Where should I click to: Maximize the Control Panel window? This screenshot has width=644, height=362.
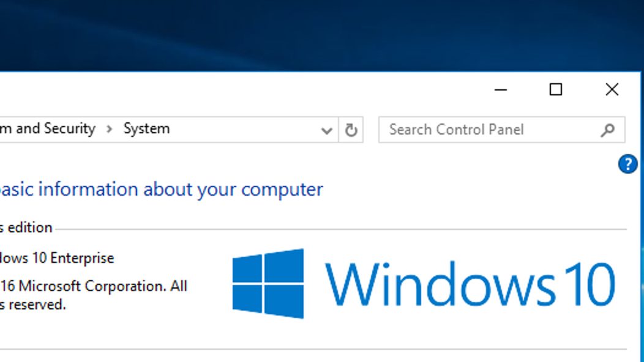pyautogui.click(x=556, y=89)
